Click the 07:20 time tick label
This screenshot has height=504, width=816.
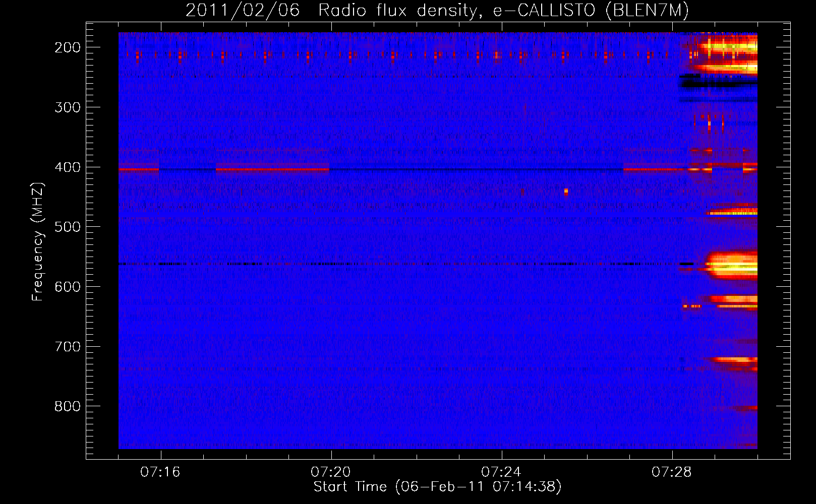(331, 472)
